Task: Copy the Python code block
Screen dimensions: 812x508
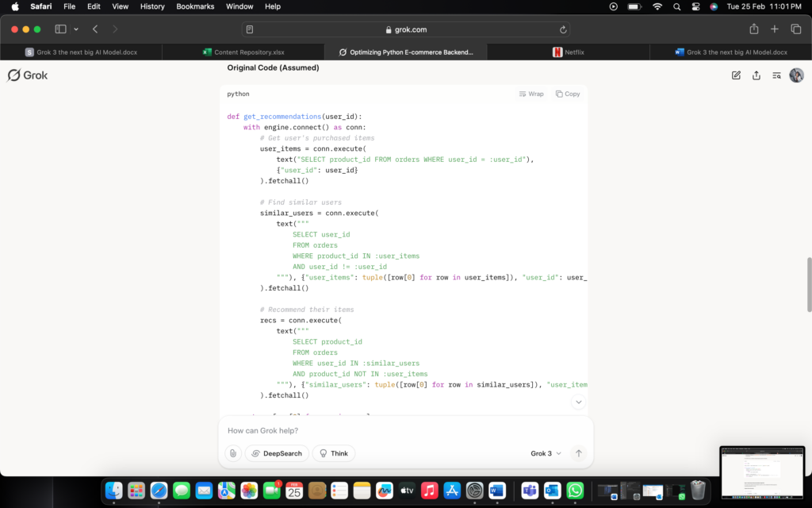Action: (x=568, y=94)
